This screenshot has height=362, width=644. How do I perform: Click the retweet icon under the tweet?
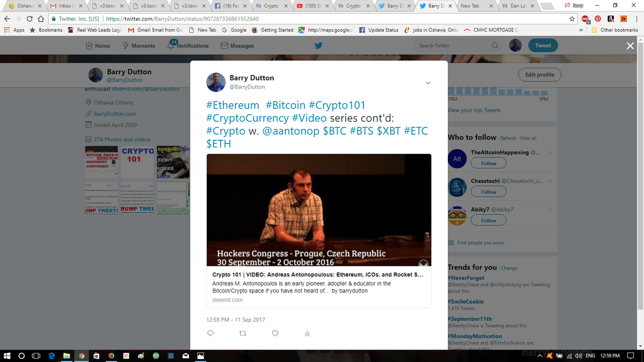pos(243,333)
